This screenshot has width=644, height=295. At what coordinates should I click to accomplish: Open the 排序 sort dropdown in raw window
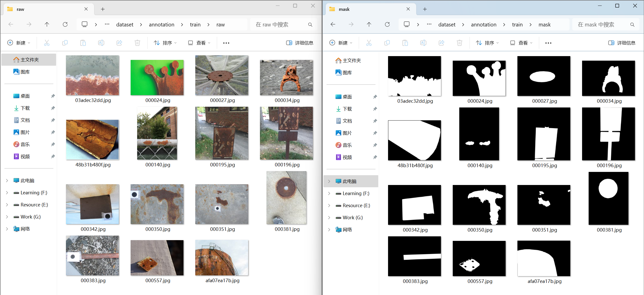(165, 43)
